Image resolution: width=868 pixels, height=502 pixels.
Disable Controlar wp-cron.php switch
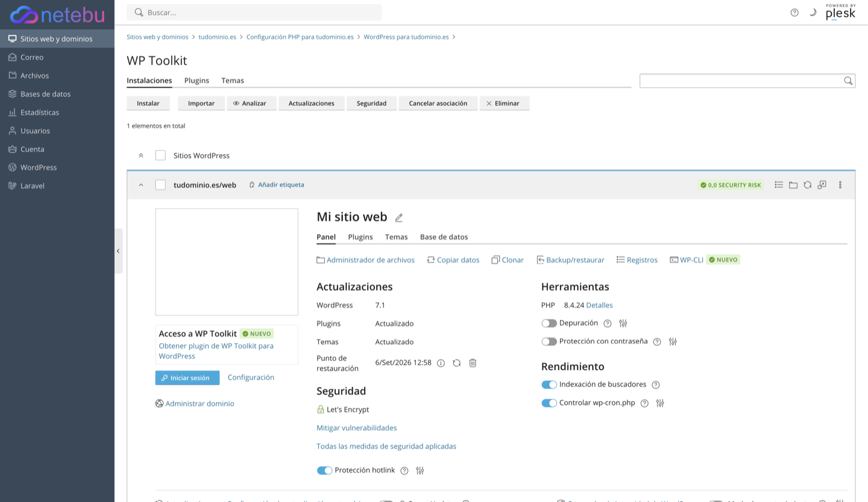(x=549, y=403)
